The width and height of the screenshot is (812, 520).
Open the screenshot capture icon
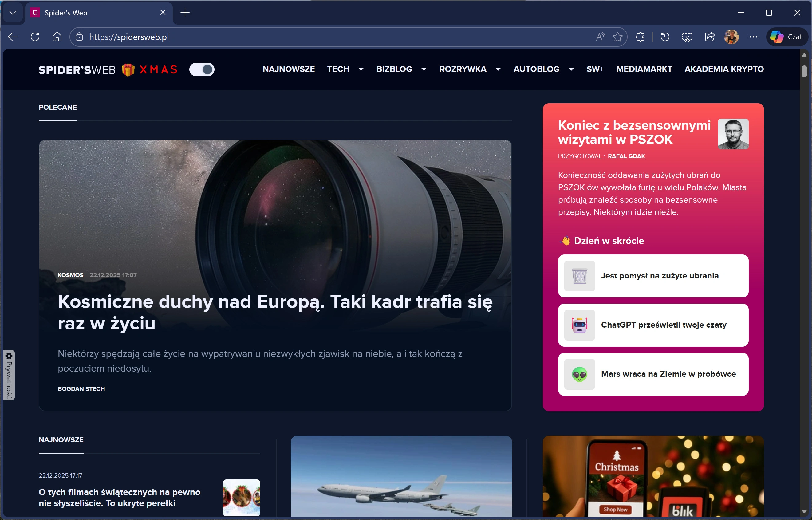click(x=687, y=37)
